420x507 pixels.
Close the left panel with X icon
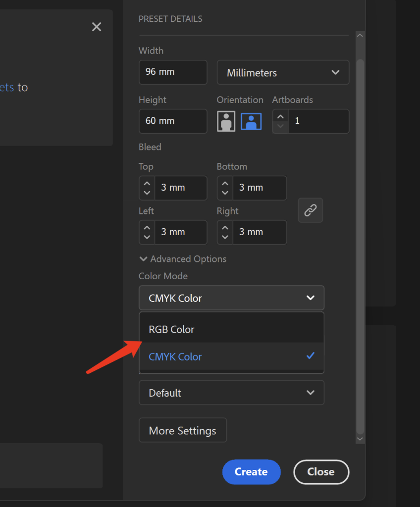coord(97,27)
